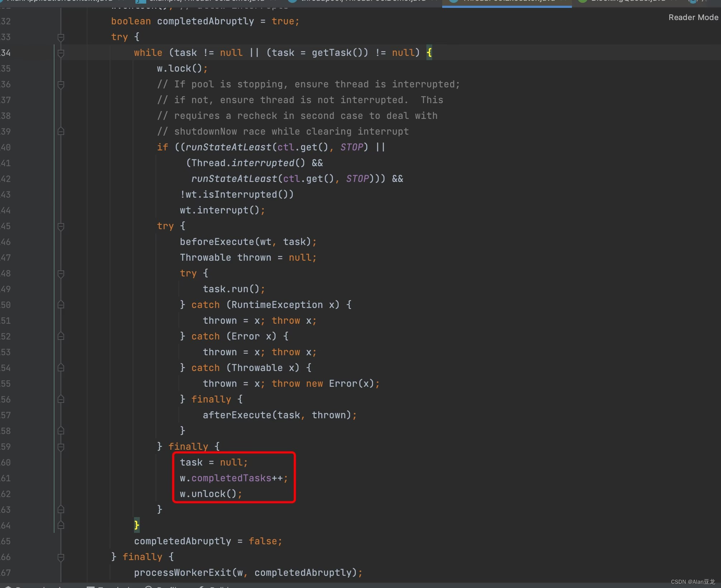
Task: Place cursor on w.completedTasks++ line
Action: pyautogui.click(x=233, y=478)
